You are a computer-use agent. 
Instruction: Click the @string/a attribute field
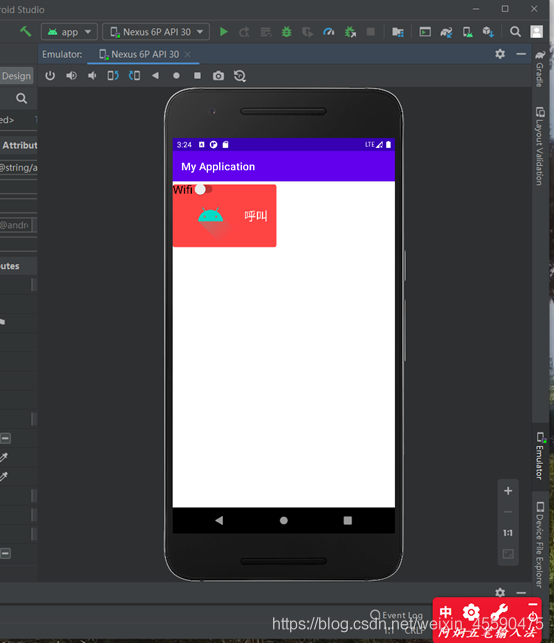[18, 167]
